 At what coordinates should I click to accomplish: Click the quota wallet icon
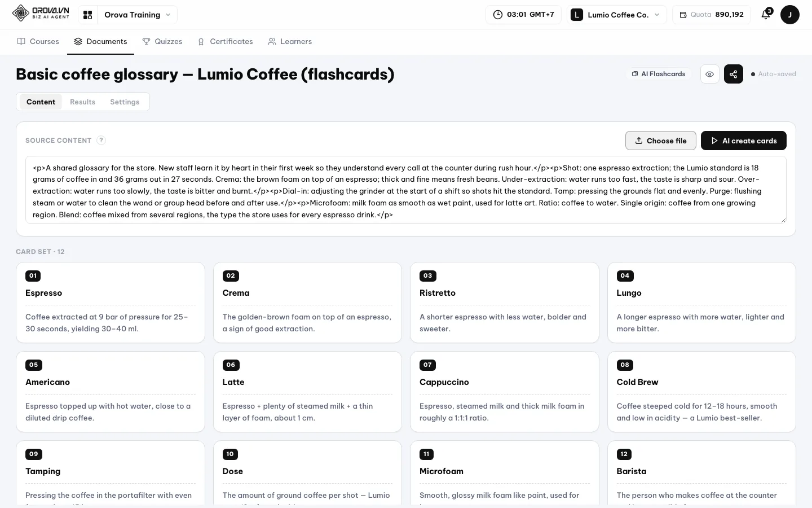click(x=683, y=15)
